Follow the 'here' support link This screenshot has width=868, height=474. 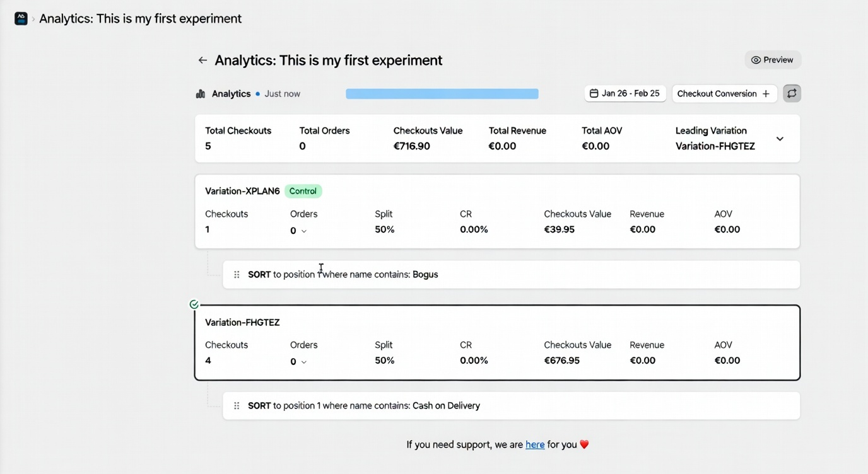(x=535, y=445)
